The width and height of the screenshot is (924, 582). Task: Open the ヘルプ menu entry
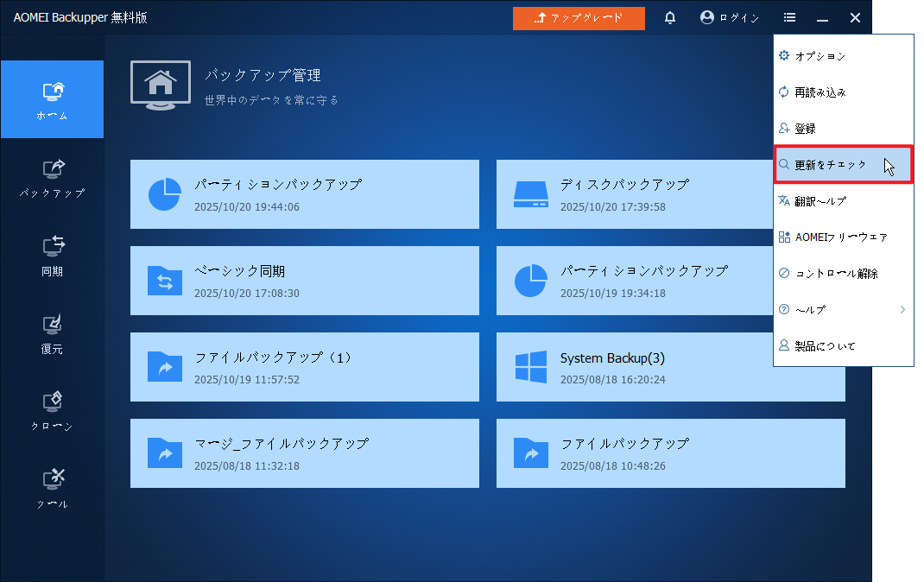pyautogui.click(x=844, y=309)
